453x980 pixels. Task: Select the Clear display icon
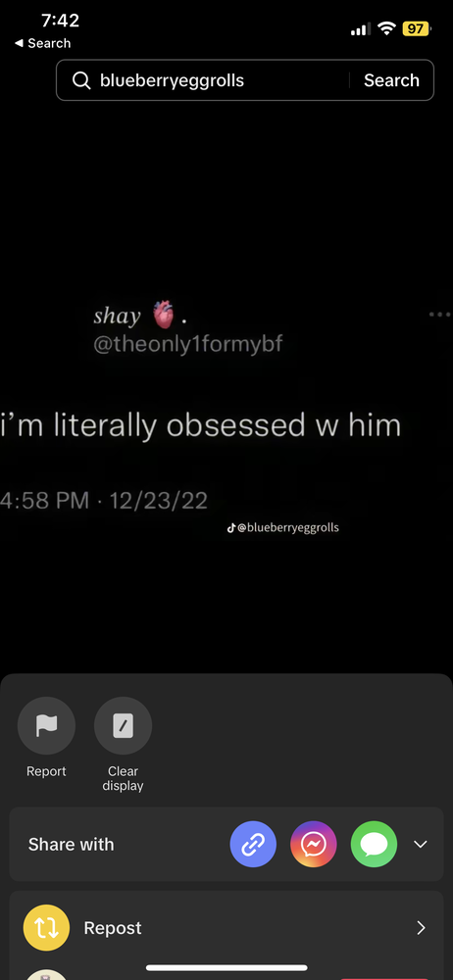(123, 725)
